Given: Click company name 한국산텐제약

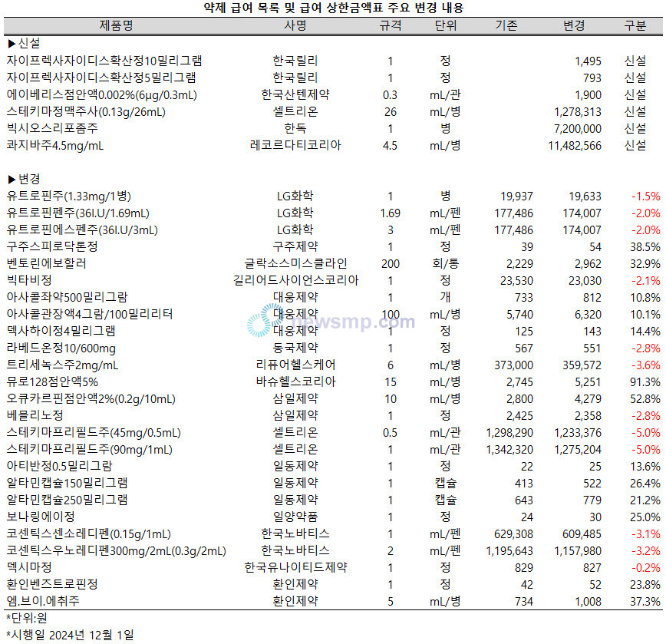Looking at the screenshot, I should click(295, 94).
